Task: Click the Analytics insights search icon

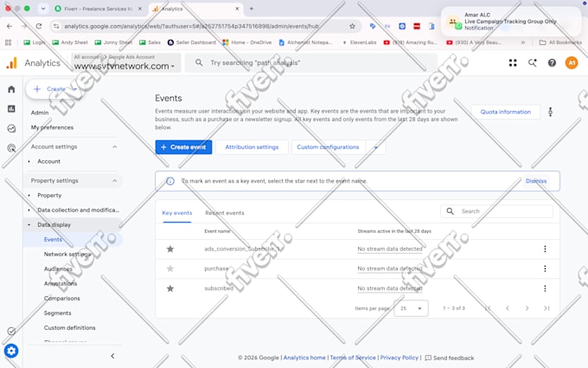Action: (x=532, y=62)
